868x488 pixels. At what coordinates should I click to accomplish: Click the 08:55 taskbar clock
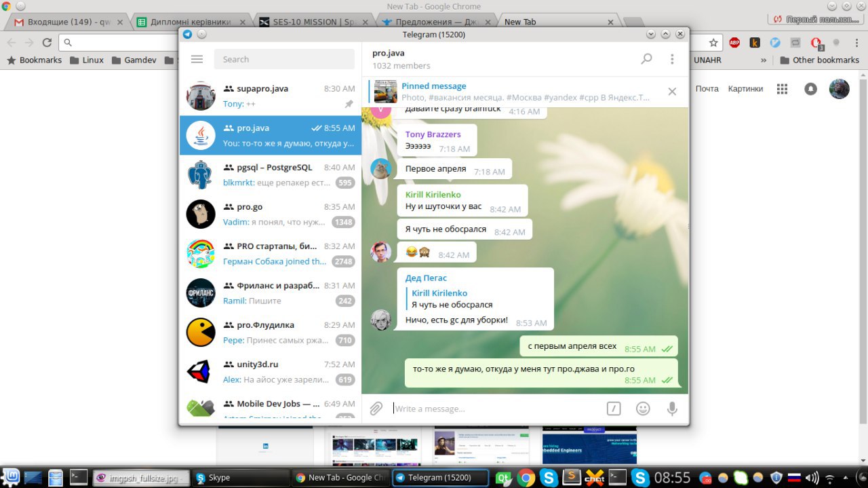tap(672, 478)
